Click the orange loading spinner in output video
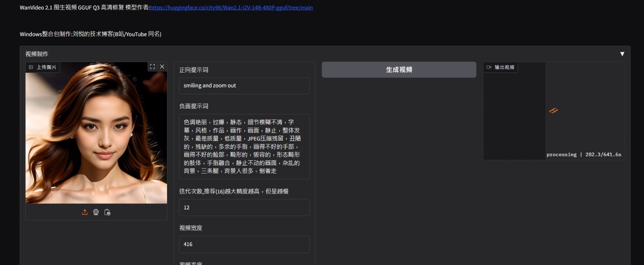 [x=553, y=110]
